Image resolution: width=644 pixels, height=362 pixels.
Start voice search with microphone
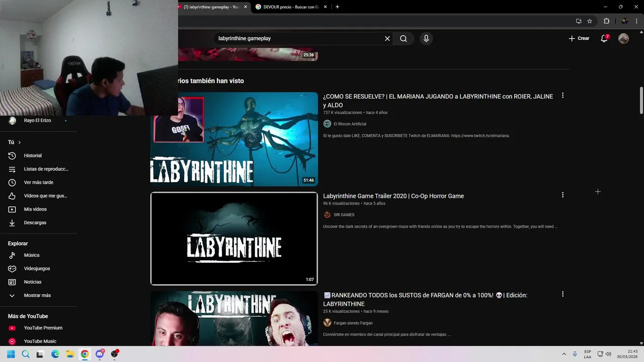(x=426, y=39)
